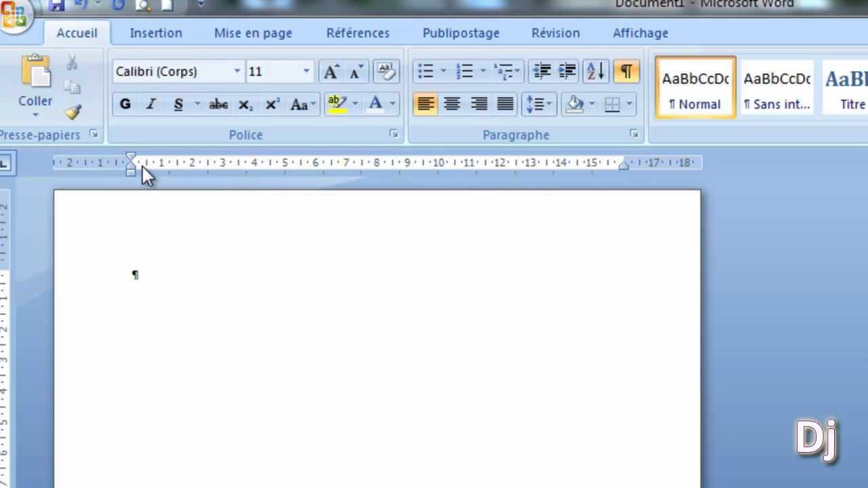The image size is (868, 488).
Task: Open font color options arrow
Action: (393, 104)
